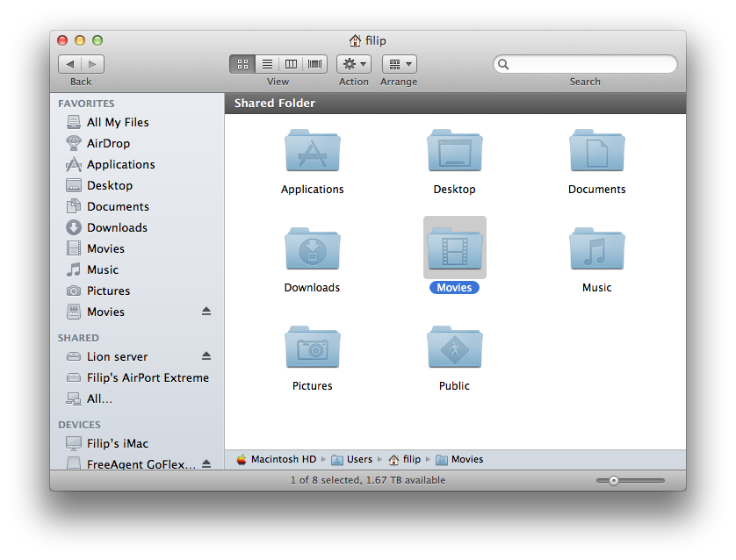Click AirDrop in the sidebar
The width and height of the screenshot is (736, 560).
click(108, 143)
